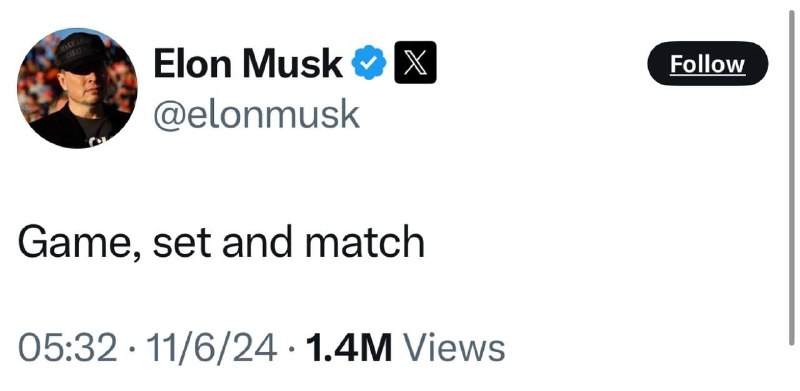Click the black cap in the avatar photo
The height and width of the screenshot is (391, 800).
click(x=80, y=50)
